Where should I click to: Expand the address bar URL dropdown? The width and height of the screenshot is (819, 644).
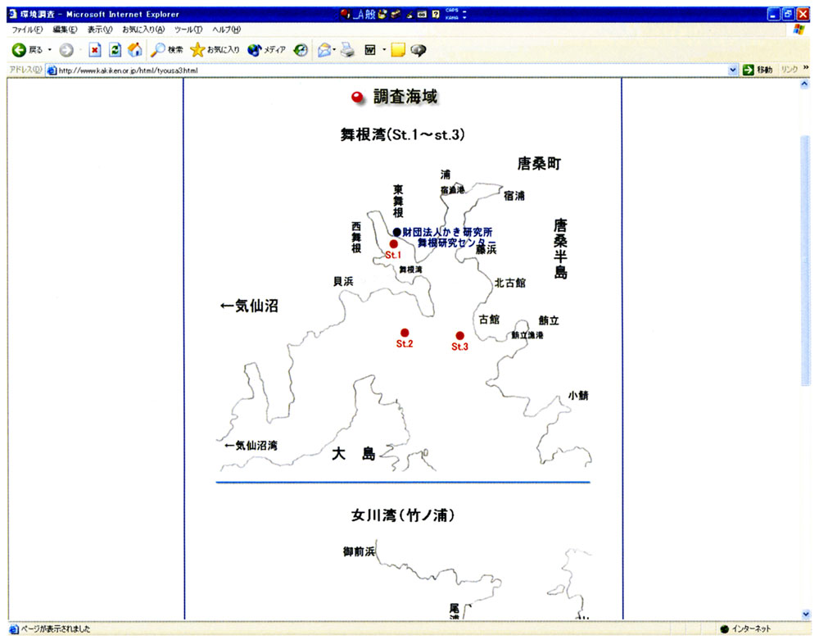coord(732,70)
